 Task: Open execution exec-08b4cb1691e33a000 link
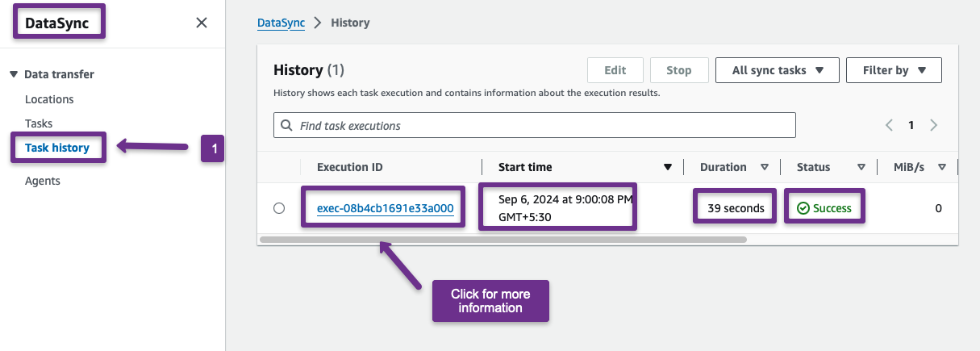coord(385,208)
